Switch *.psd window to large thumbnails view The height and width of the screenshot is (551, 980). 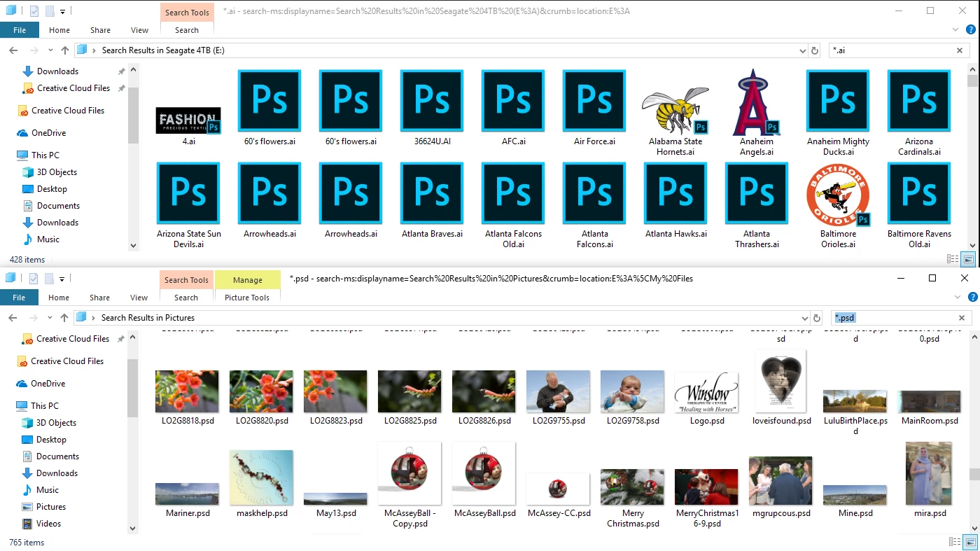(x=969, y=542)
